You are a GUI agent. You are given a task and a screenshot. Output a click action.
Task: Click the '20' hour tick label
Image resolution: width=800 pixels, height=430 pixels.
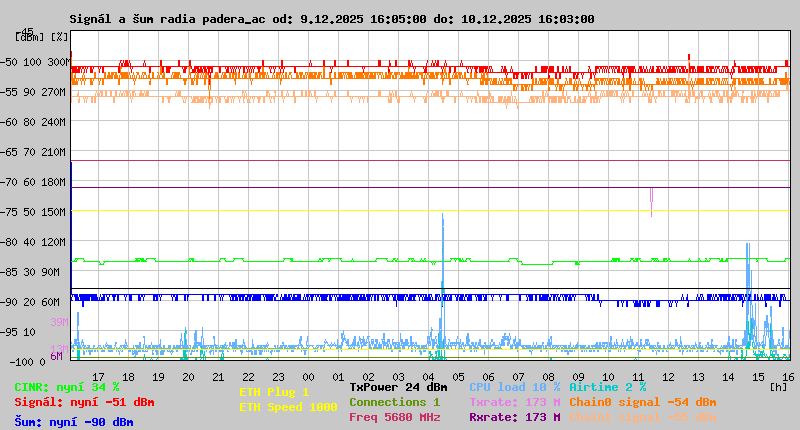pyautogui.click(x=188, y=377)
